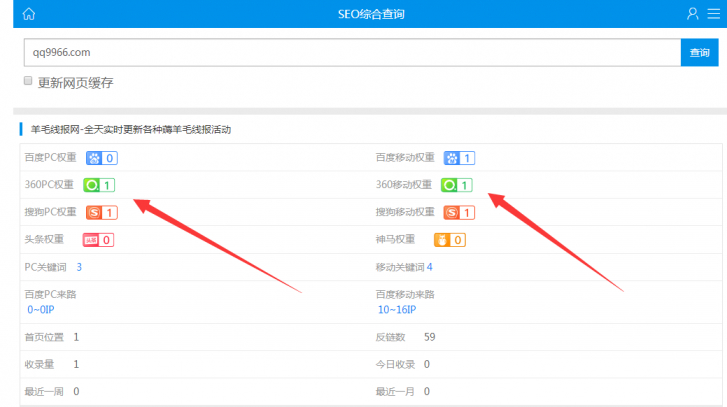Click the 查询 search button
This screenshot has width=727, height=407.
[x=699, y=52]
